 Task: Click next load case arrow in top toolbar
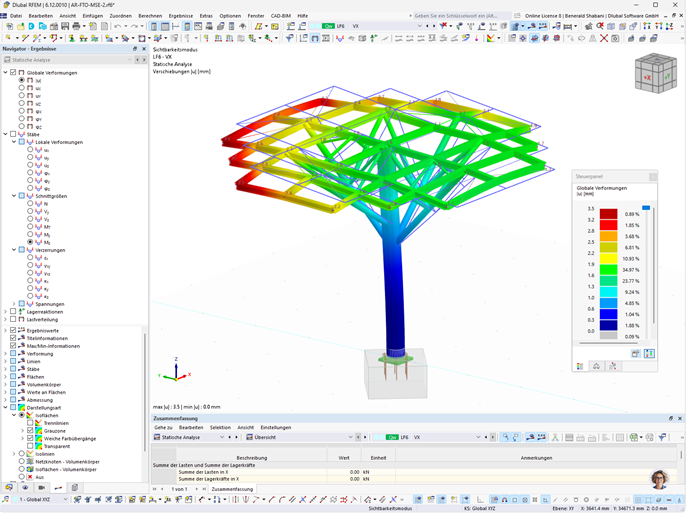click(434, 26)
